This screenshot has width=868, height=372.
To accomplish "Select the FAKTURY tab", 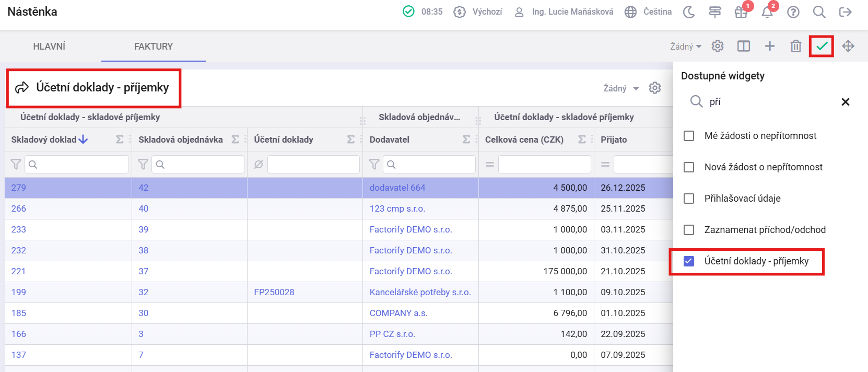I will pos(153,47).
